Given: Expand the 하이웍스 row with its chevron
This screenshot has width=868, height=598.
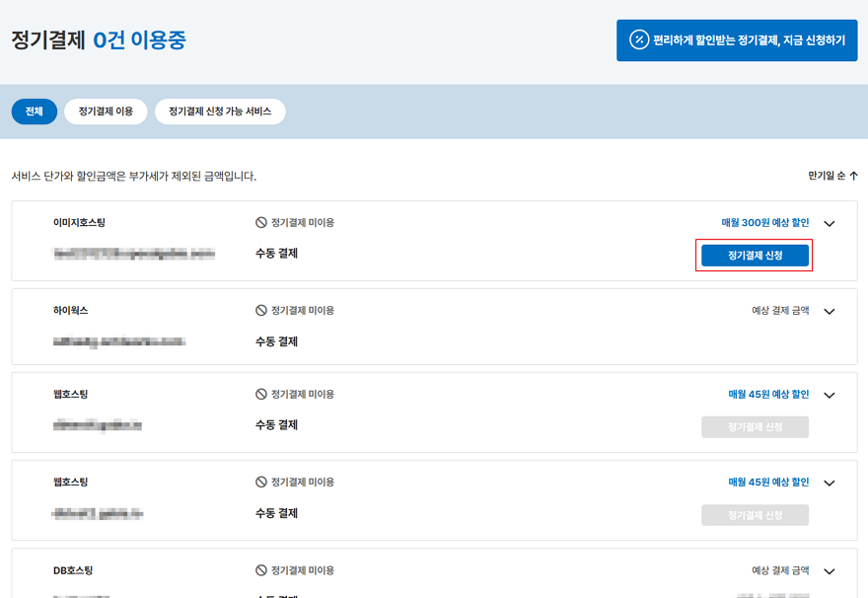Looking at the screenshot, I should click(829, 312).
